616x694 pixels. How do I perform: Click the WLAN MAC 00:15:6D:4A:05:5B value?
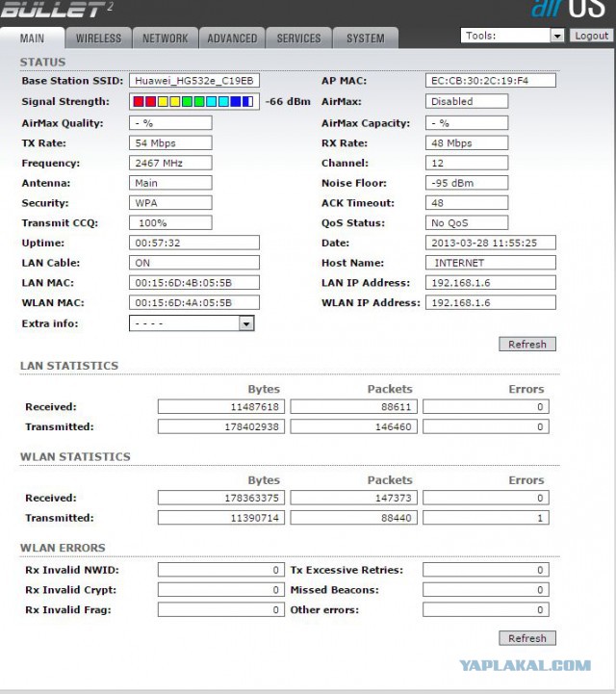point(193,302)
